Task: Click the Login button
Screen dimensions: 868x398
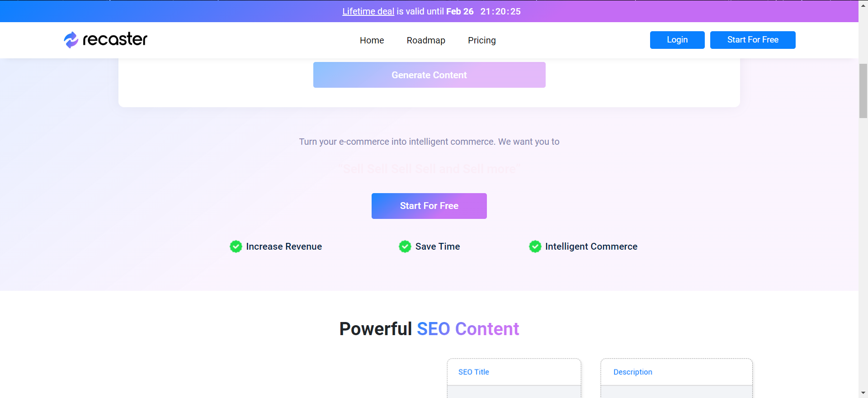Action: [677, 40]
